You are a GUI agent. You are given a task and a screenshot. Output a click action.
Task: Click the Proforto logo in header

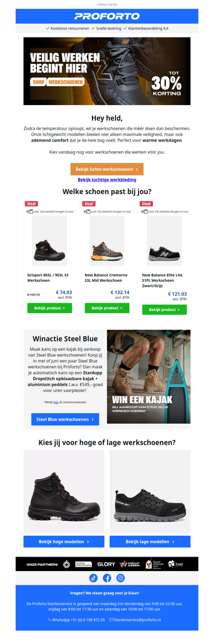pyautogui.click(x=107, y=17)
